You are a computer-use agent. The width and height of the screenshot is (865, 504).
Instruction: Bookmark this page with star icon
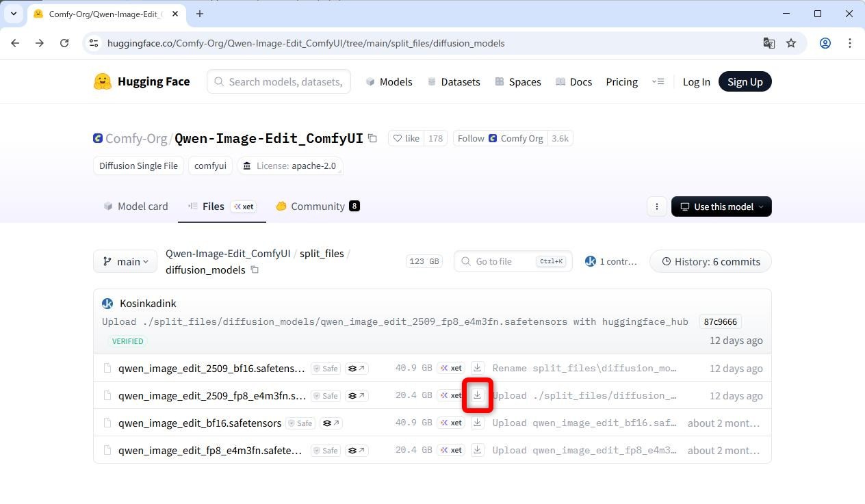point(791,43)
